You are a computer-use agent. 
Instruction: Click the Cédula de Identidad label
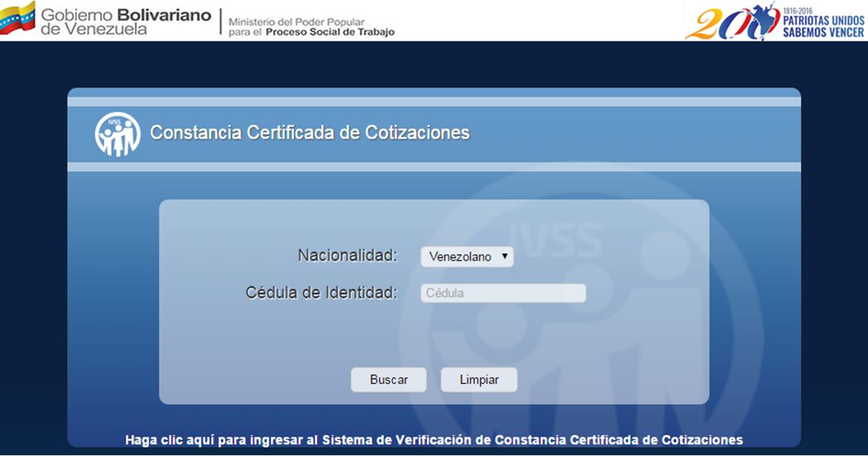tap(321, 292)
